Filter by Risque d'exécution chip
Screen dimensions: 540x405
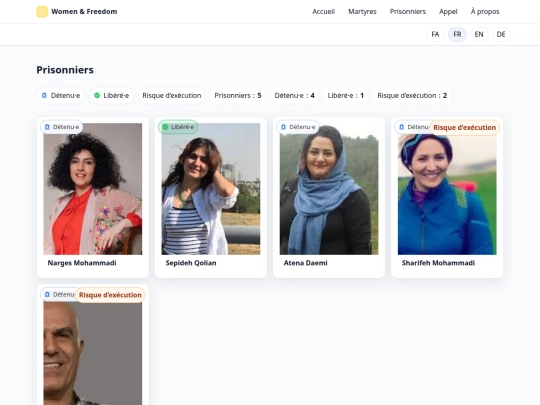point(172,95)
